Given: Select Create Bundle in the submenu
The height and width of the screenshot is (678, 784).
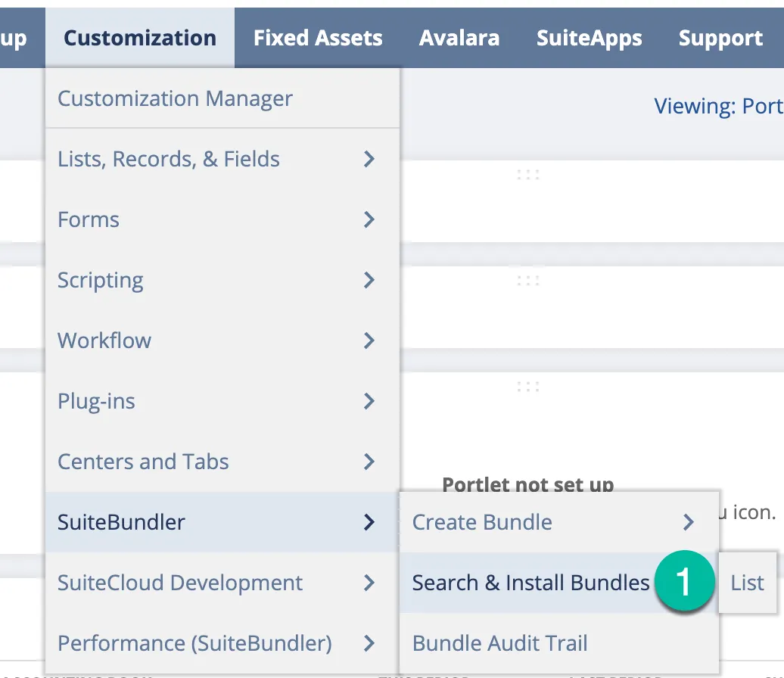Looking at the screenshot, I should point(559,522).
